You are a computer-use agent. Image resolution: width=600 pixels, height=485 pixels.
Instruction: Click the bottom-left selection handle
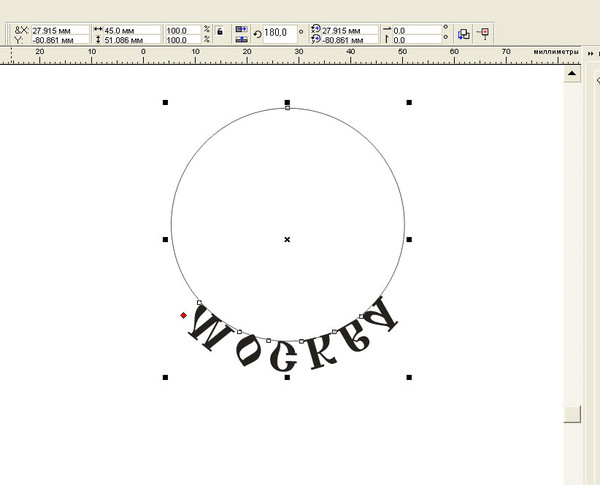pos(165,377)
